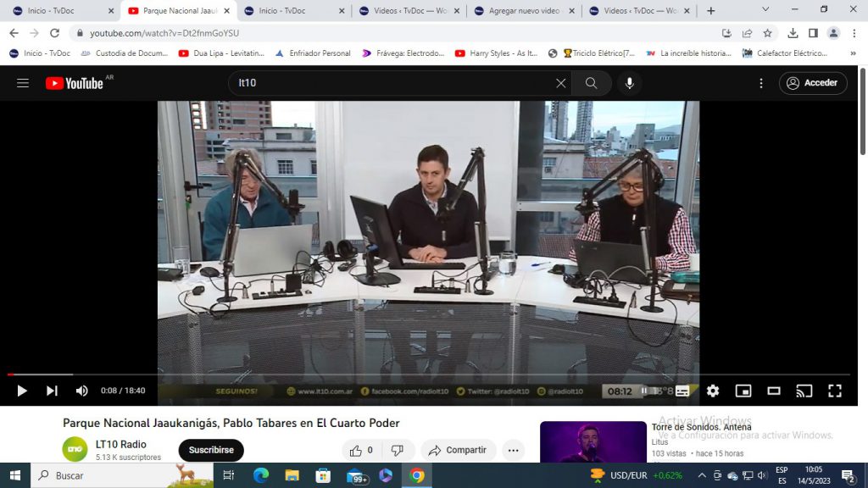This screenshot has width=868, height=488.
Task: Enable miniplayer mode
Action: (743, 391)
